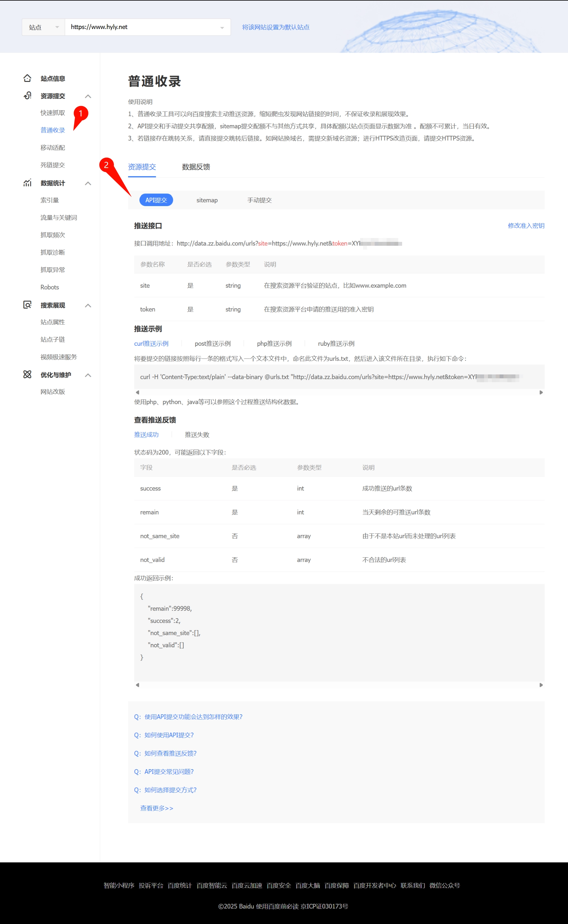Open 抓取频次 in sidebar
The height and width of the screenshot is (924, 568).
(53, 235)
